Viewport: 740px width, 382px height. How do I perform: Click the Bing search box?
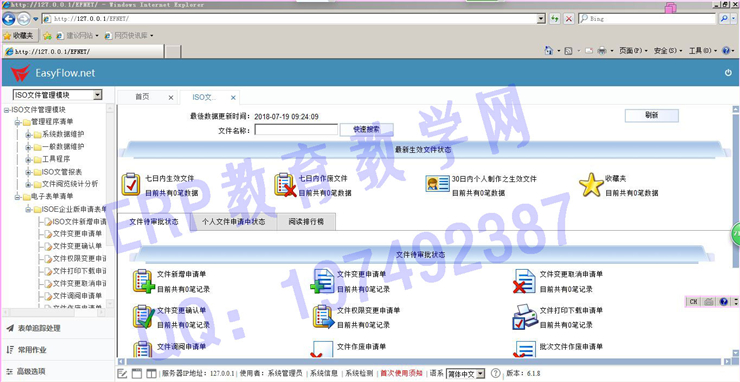pos(647,18)
